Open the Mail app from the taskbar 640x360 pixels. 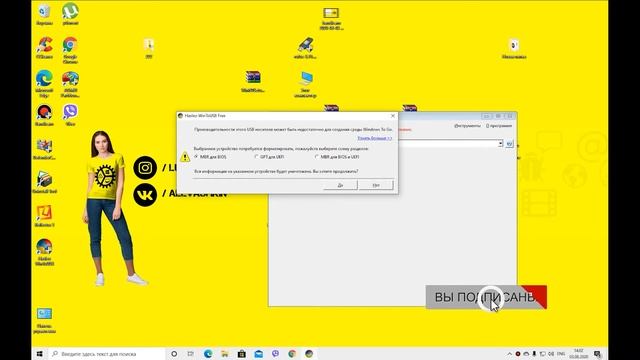tap(258, 353)
